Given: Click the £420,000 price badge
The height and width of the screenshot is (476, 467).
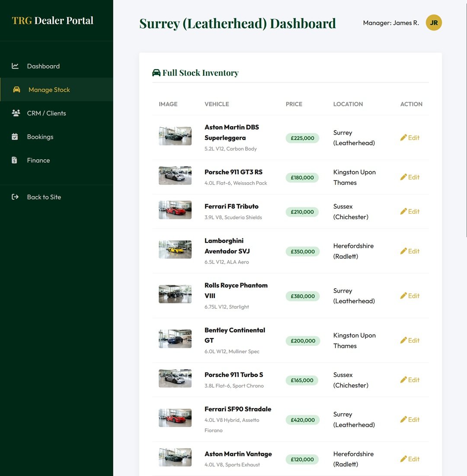Looking at the screenshot, I should pos(303,420).
